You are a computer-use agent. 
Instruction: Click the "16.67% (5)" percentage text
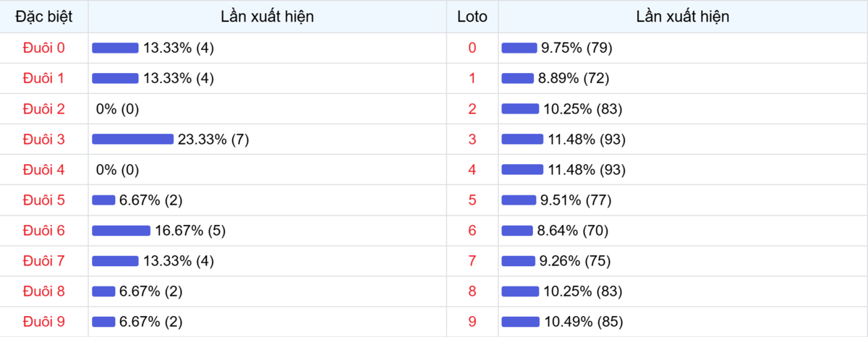pyautogui.click(x=190, y=230)
